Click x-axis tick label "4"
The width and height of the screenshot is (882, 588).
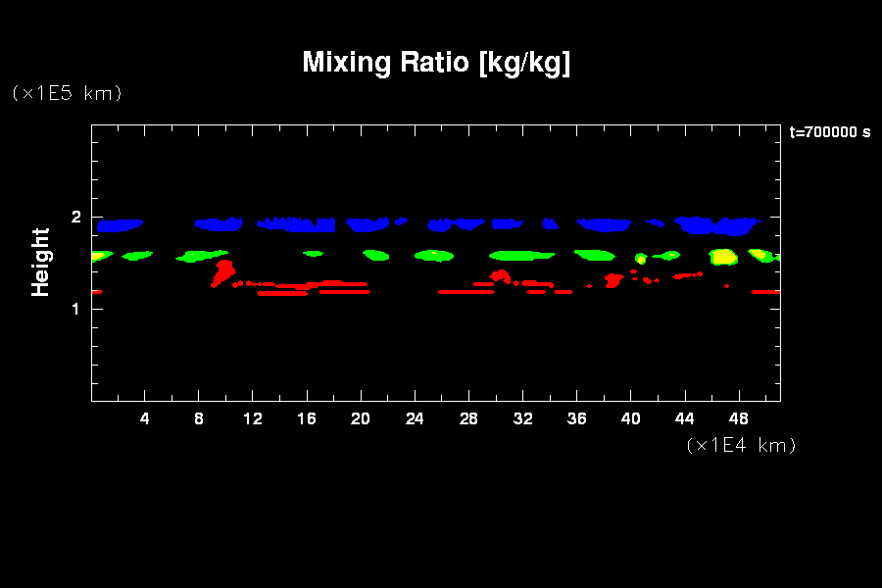tap(145, 419)
